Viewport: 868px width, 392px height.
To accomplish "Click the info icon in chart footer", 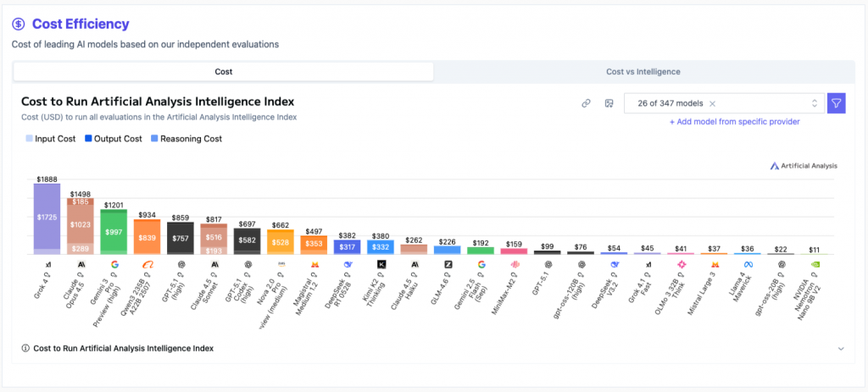I will point(25,348).
